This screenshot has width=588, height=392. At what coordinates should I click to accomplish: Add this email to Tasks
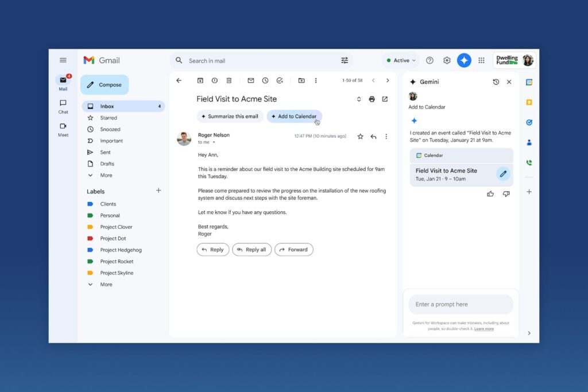pos(280,80)
